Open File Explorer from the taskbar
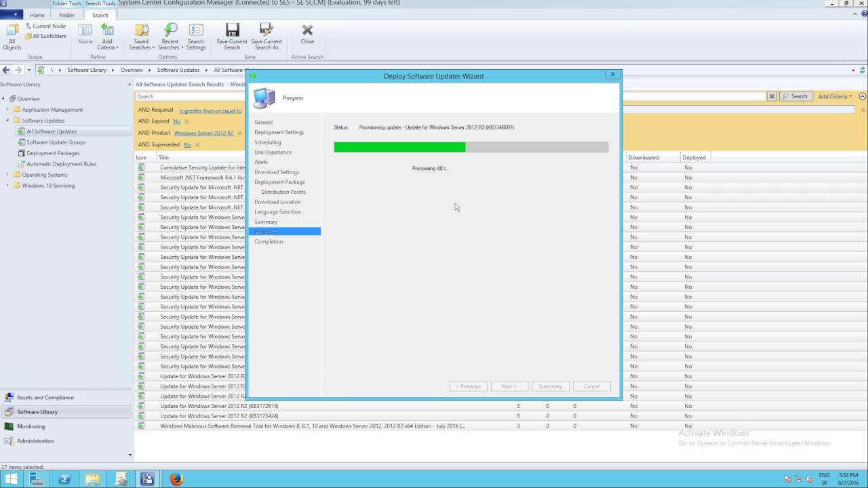This screenshot has height=488, width=868. coord(92,479)
